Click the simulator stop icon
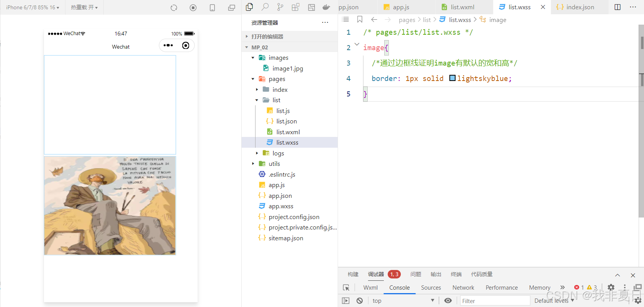The image size is (644, 307). (x=193, y=7)
